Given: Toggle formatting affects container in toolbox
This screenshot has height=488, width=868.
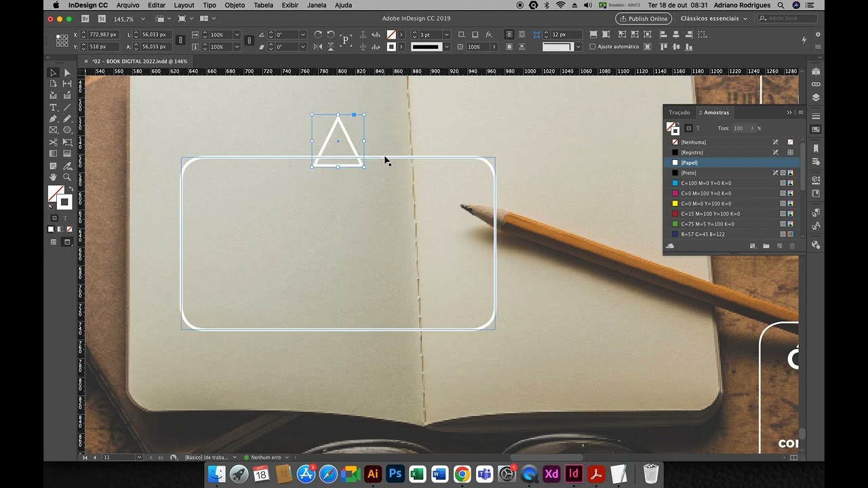Looking at the screenshot, I should [x=54, y=218].
